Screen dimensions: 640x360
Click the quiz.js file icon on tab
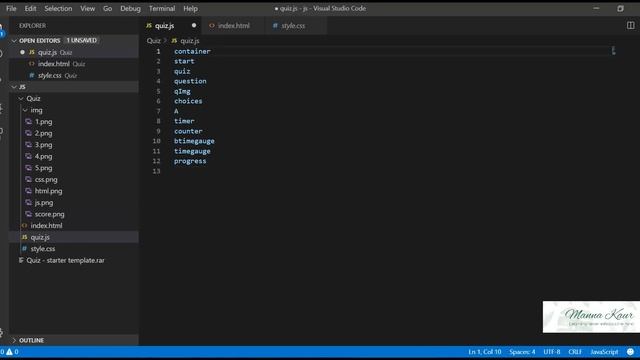tap(149, 25)
